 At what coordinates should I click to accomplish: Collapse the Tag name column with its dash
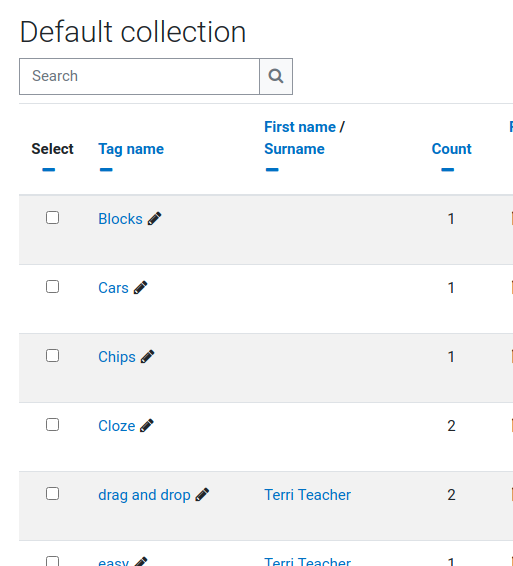tap(106, 170)
